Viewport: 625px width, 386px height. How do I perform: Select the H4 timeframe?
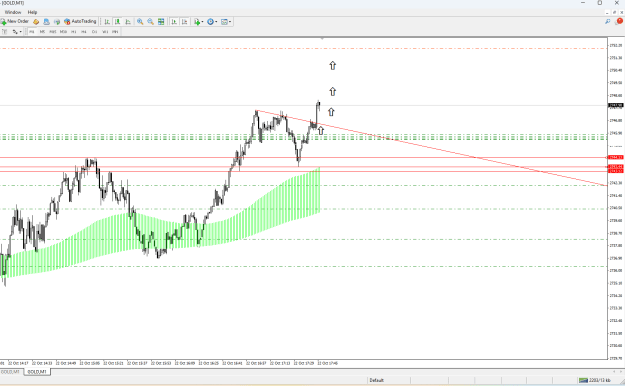click(84, 32)
